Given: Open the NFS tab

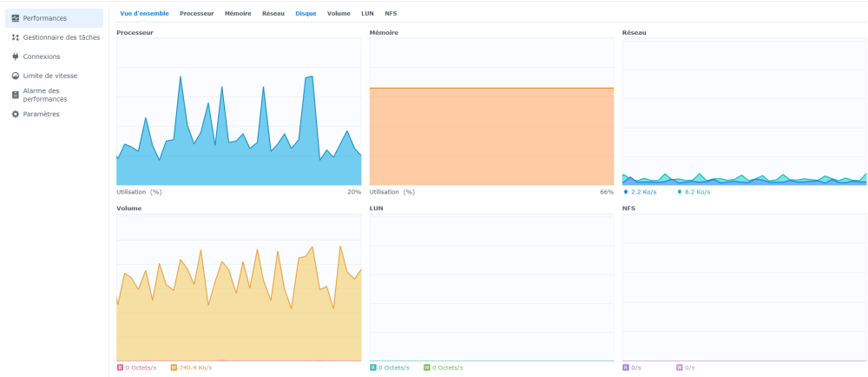Looking at the screenshot, I should [x=391, y=14].
